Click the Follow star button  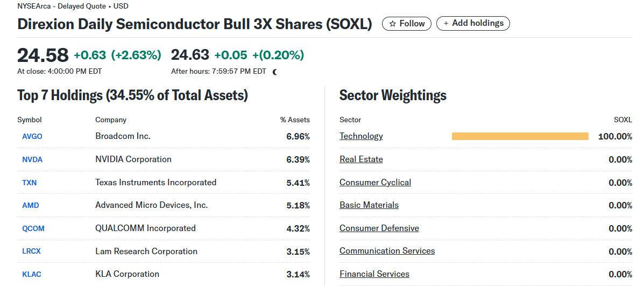(407, 24)
